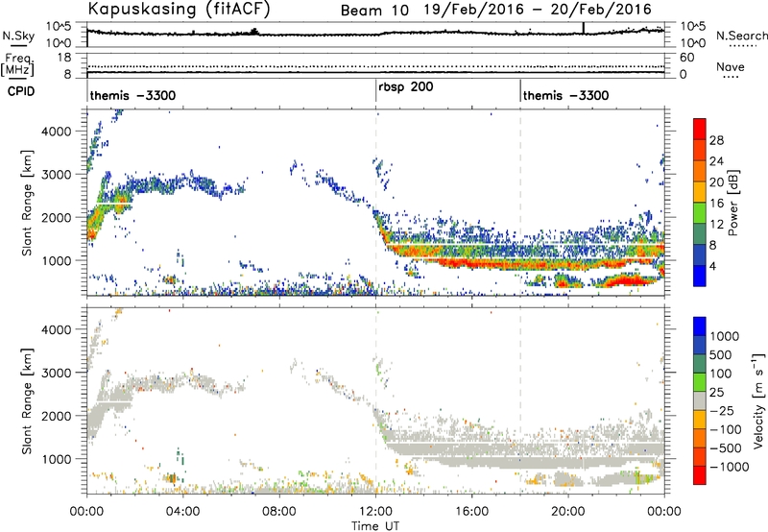Click the Power [dB] colorbar title
This screenshot has height=532, width=768.
tap(733, 204)
